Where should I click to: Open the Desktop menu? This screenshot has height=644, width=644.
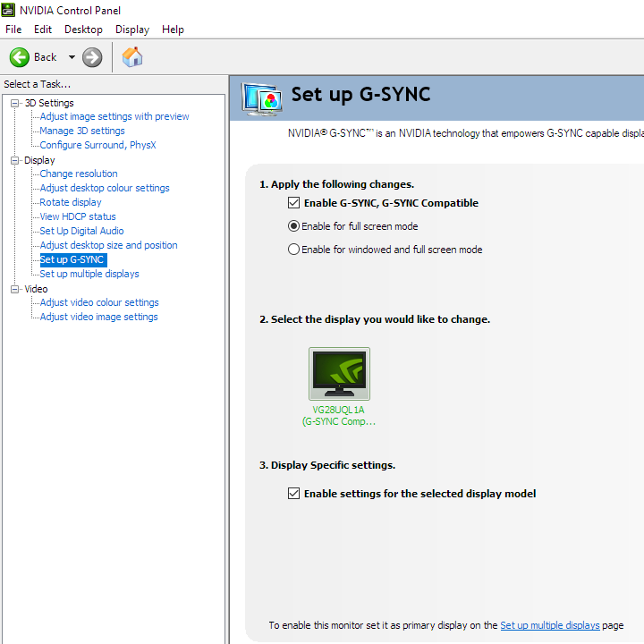point(83,30)
